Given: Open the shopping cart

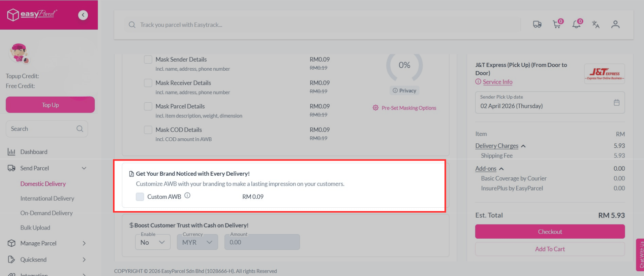Looking at the screenshot, I should coord(557,25).
